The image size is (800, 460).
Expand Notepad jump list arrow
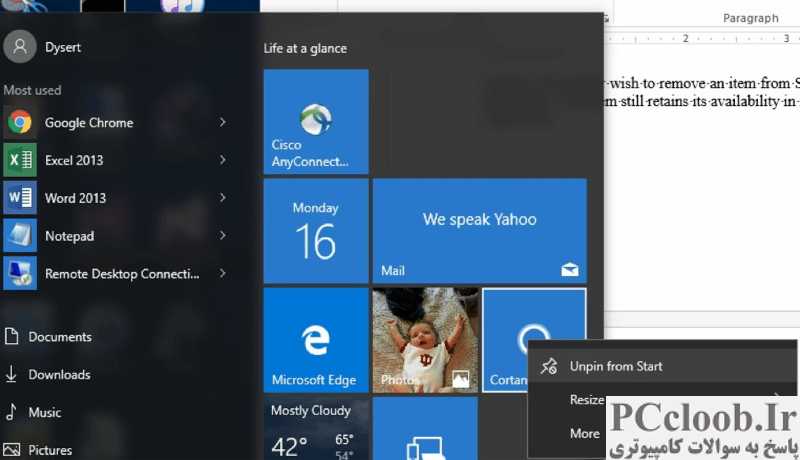(223, 235)
